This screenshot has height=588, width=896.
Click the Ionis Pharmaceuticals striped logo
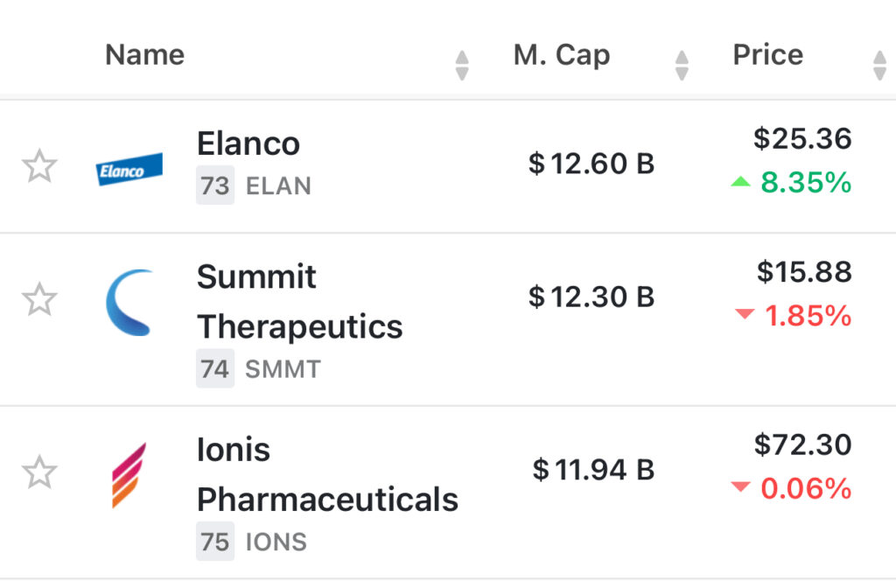(x=129, y=475)
